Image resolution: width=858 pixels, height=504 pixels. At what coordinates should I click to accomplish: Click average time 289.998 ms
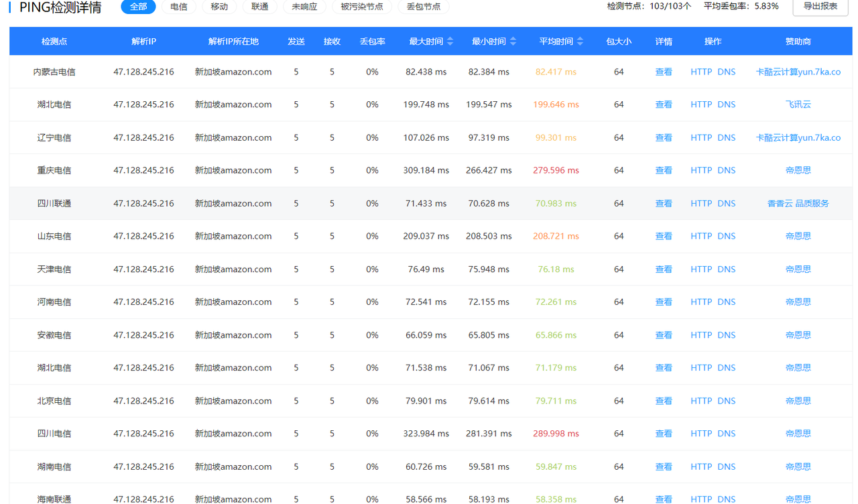(x=556, y=434)
